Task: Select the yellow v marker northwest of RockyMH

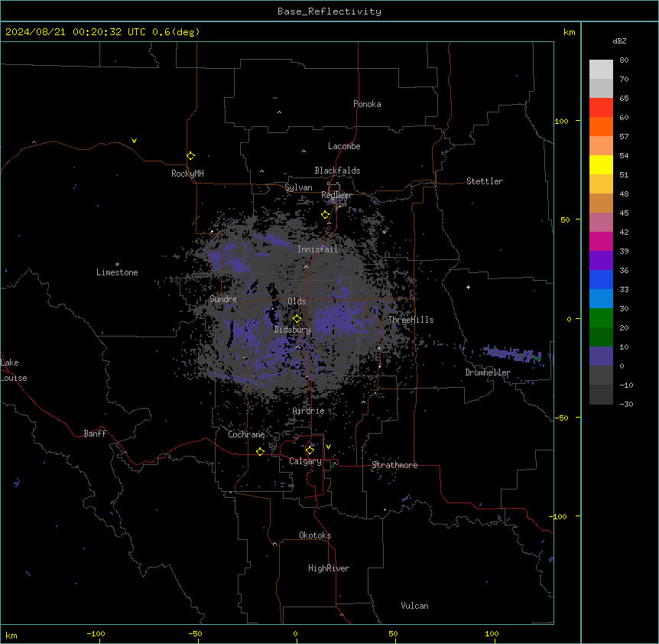Action: click(x=134, y=141)
